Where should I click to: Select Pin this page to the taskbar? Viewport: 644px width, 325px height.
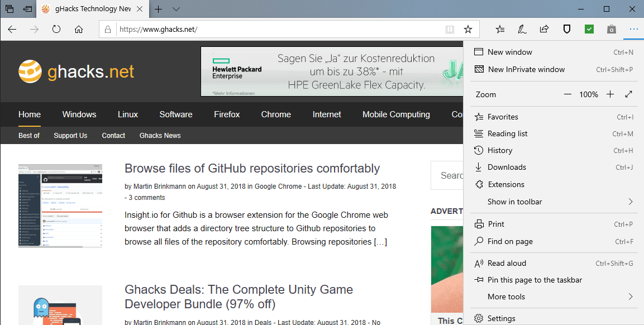tap(554, 280)
